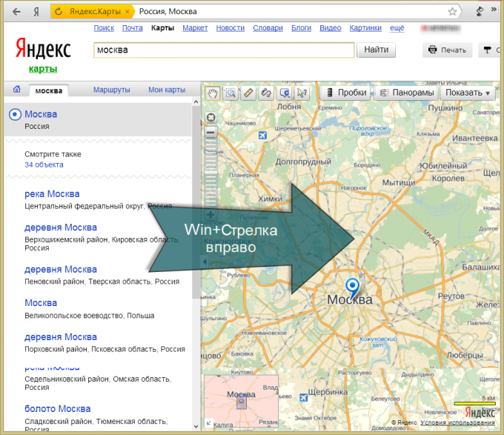Image resolution: width=504 pixels, height=435 pixels.
Task: Expand the browser toolbar overflow chevron
Action: [x=494, y=10]
